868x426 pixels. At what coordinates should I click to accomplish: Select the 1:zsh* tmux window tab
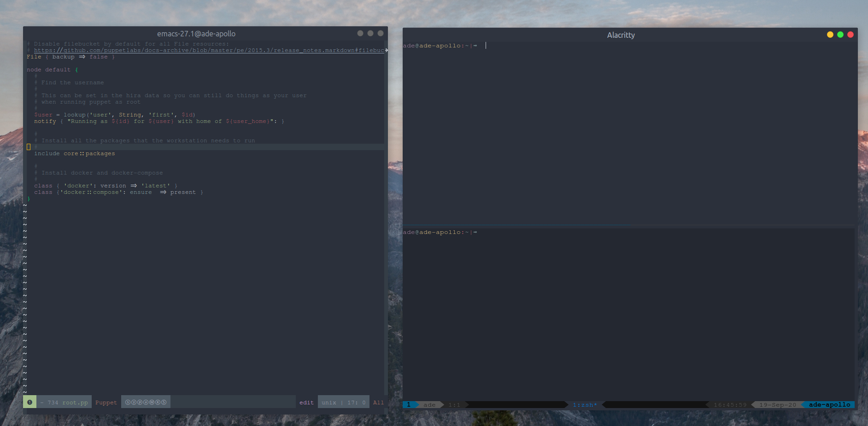[584, 405]
